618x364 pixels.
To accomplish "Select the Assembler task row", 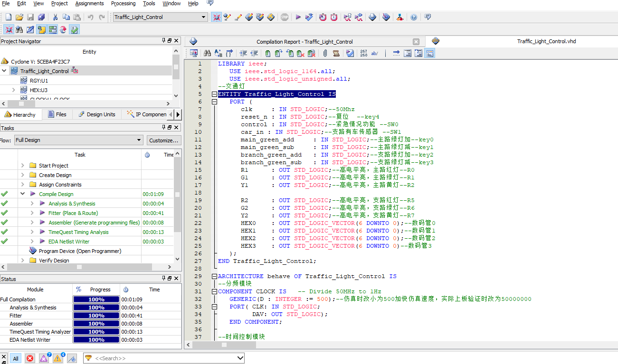I will pyautogui.click(x=94, y=222).
